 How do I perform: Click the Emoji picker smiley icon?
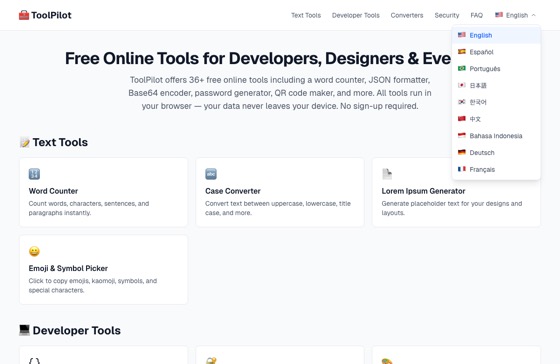(x=34, y=251)
